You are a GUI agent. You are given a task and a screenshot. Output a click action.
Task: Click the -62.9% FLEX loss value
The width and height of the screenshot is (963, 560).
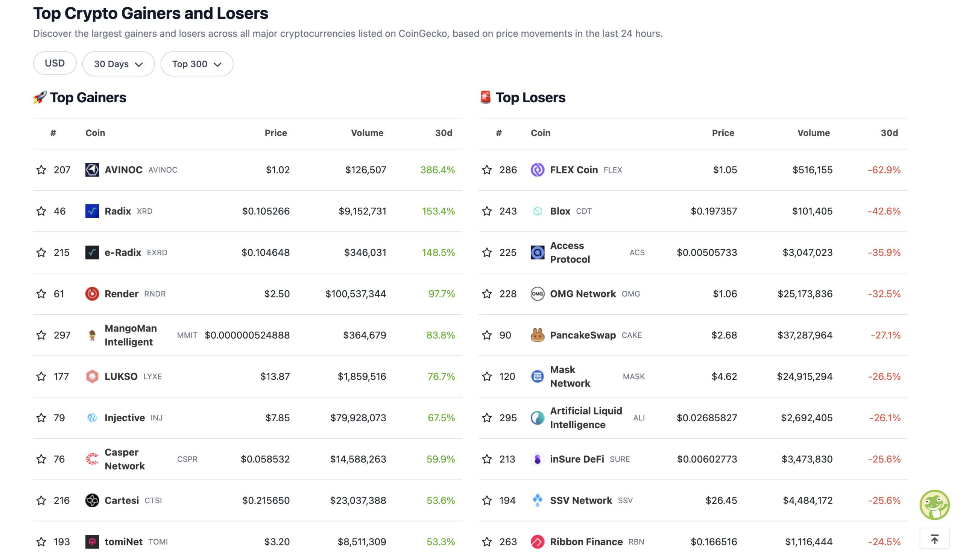(884, 170)
